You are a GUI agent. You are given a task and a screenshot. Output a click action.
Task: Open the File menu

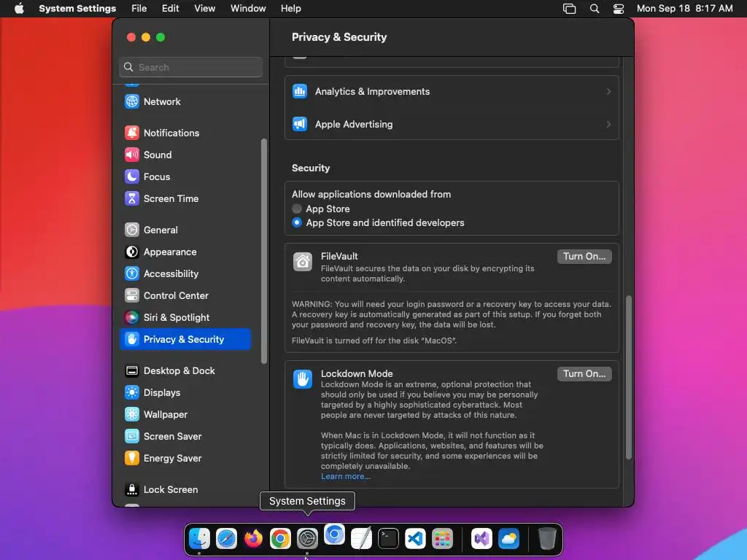(139, 9)
